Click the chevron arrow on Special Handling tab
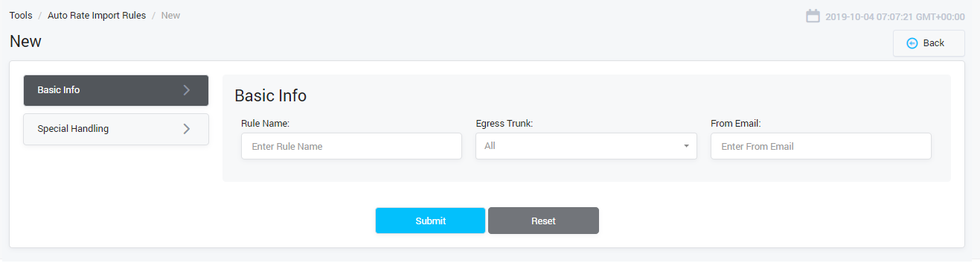Viewport: 980px width, 269px height. 187,129
